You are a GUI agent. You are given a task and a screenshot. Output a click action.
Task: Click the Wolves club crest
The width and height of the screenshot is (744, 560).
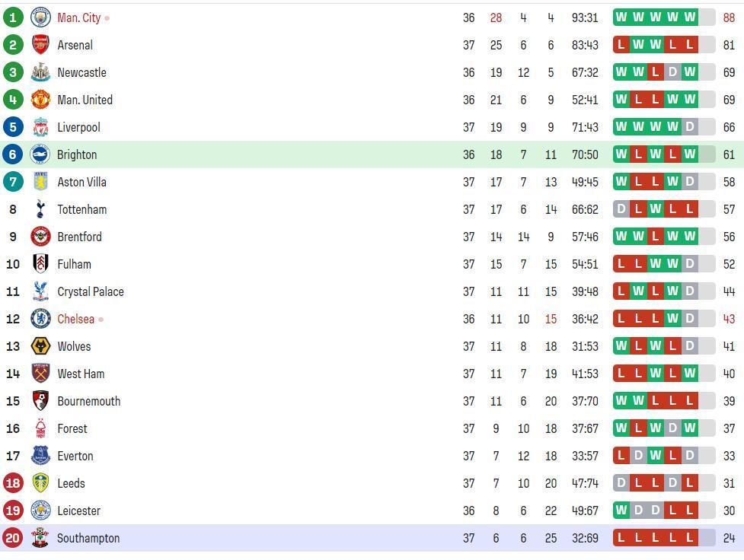click(40, 346)
